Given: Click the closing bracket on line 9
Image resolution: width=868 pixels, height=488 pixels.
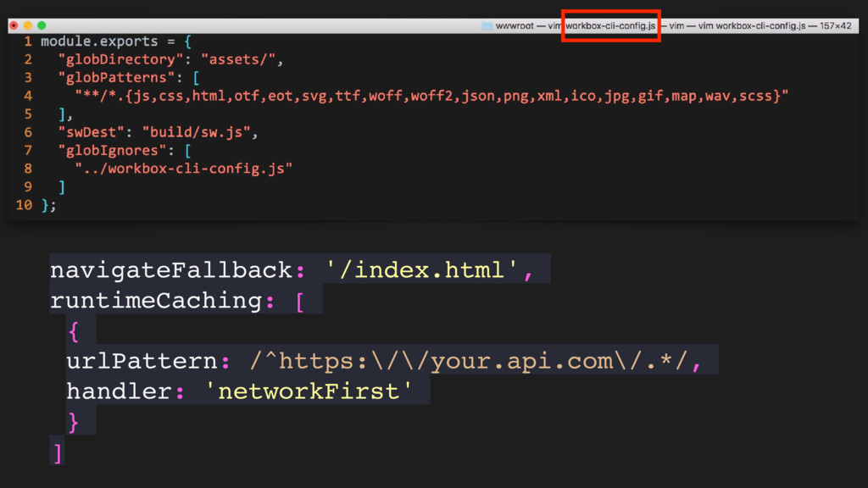Looking at the screenshot, I should [x=61, y=187].
